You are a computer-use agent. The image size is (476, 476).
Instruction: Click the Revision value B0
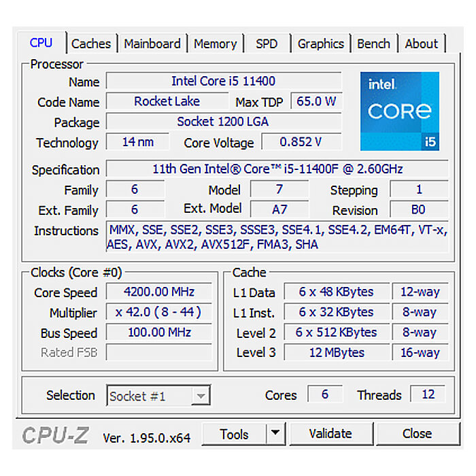pos(419,209)
